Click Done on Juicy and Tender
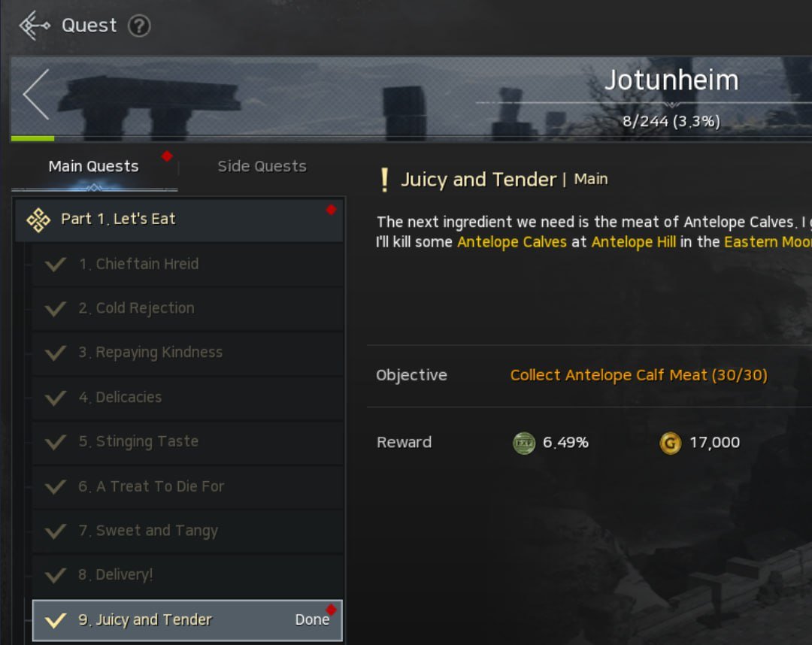The image size is (812, 645). pos(312,619)
